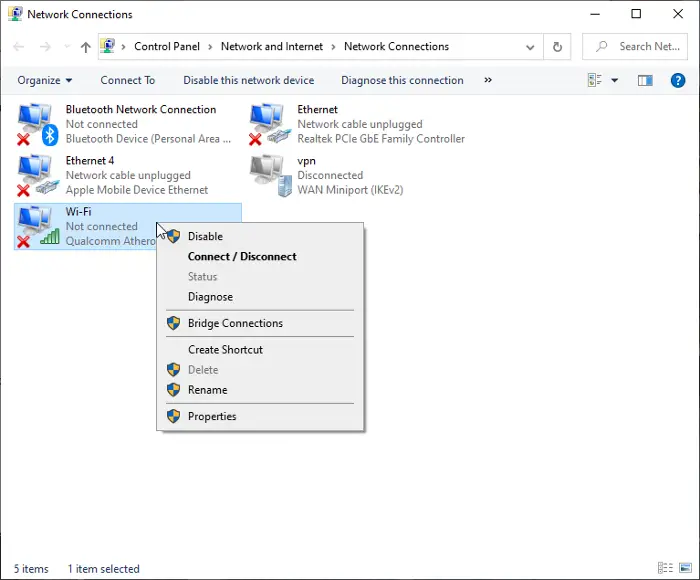The width and height of the screenshot is (700, 580).
Task: Select the Ethernet adapter icon
Action: [270, 124]
